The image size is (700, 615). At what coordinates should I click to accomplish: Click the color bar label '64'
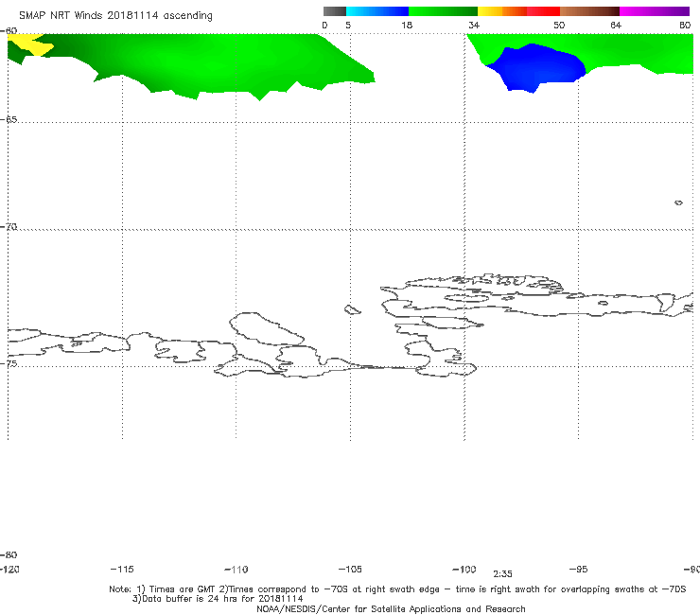[x=616, y=26]
